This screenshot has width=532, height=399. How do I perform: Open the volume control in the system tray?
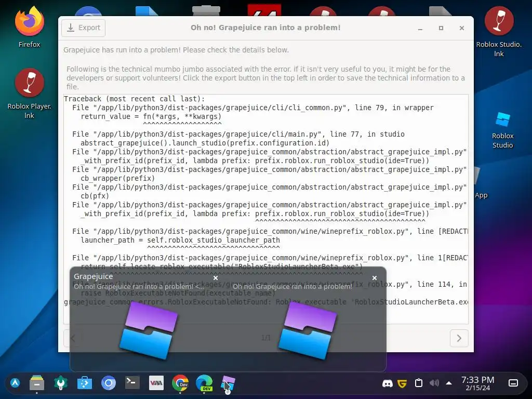[x=434, y=383]
